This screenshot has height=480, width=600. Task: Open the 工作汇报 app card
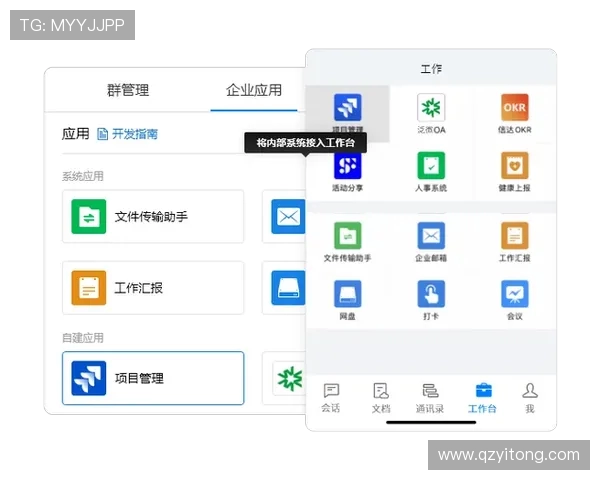(153, 288)
